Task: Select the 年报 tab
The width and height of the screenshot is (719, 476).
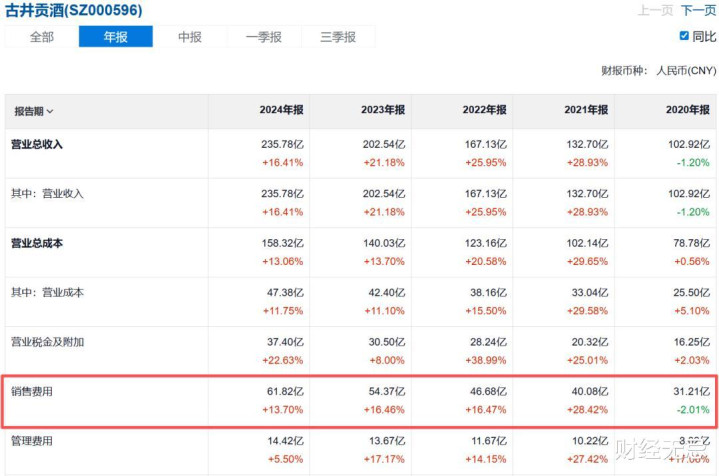Action: pyautogui.click(x=115, y=37)
